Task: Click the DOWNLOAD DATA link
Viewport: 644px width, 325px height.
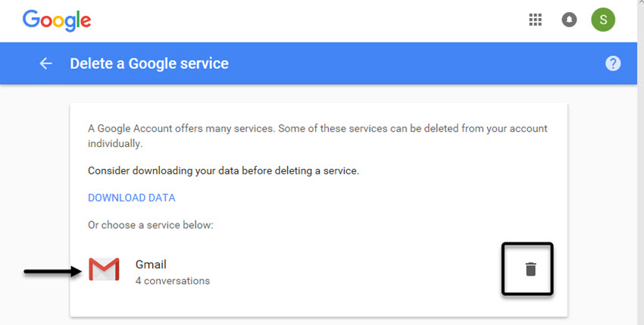Action: tap(131, 198)
